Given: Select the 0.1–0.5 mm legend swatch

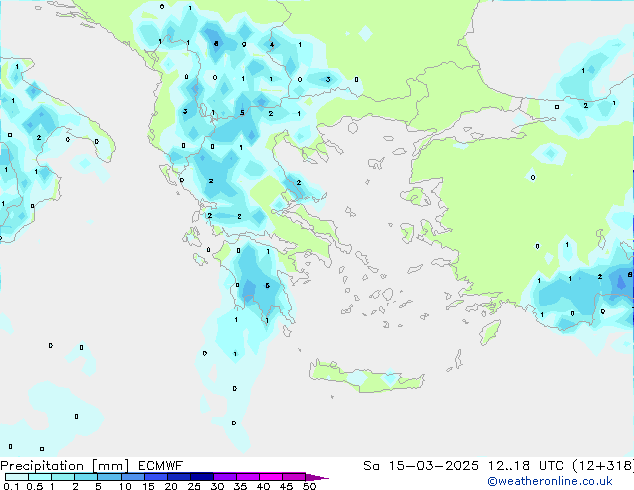Looking at the screenshot, I should 17,477.
